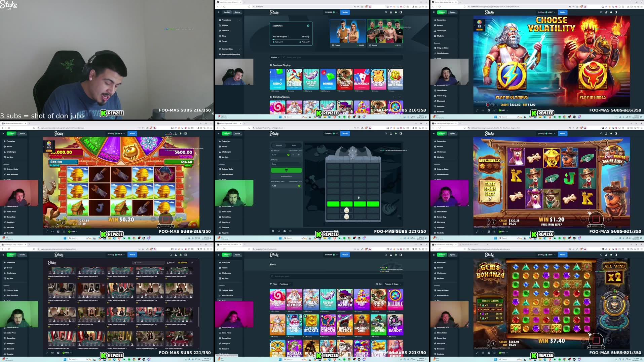Switch Dragon Tower betting to Auto mode
Screen dimensions: 644x362
click(294, 145)
